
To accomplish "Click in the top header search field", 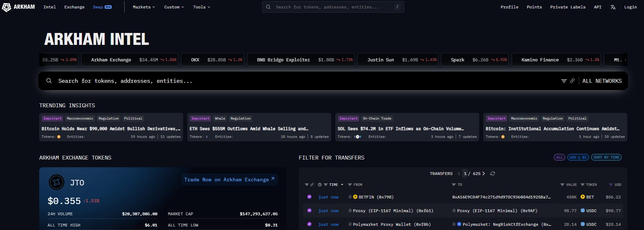I will (x=333, y=7).
